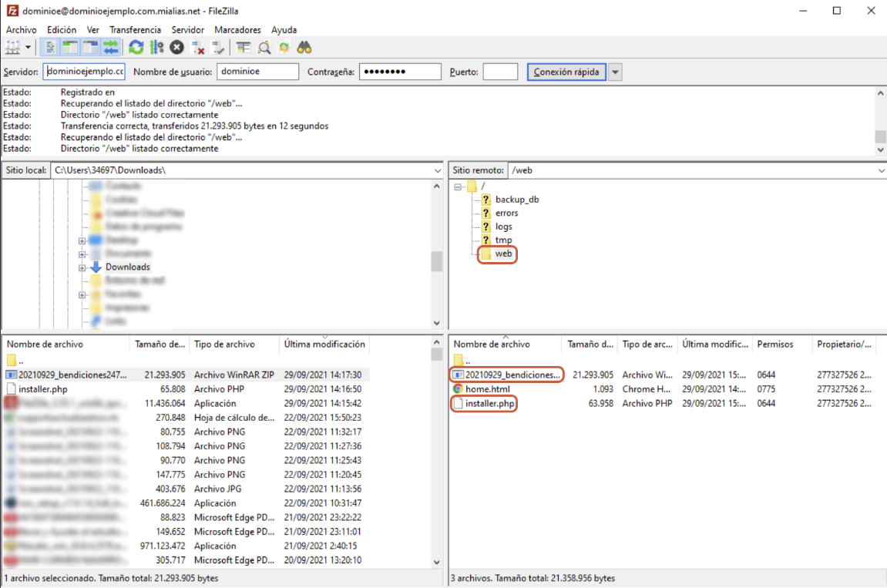
Task: Toggle the local directory tree view
Action: 70,48
